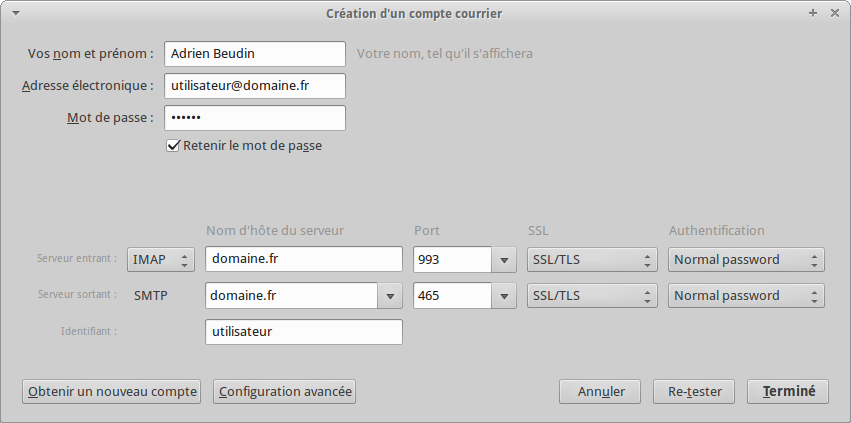This screenshot has width=851, height=423.
Task: Confirm with the Terminé button
Action: (x=788, y=392)
